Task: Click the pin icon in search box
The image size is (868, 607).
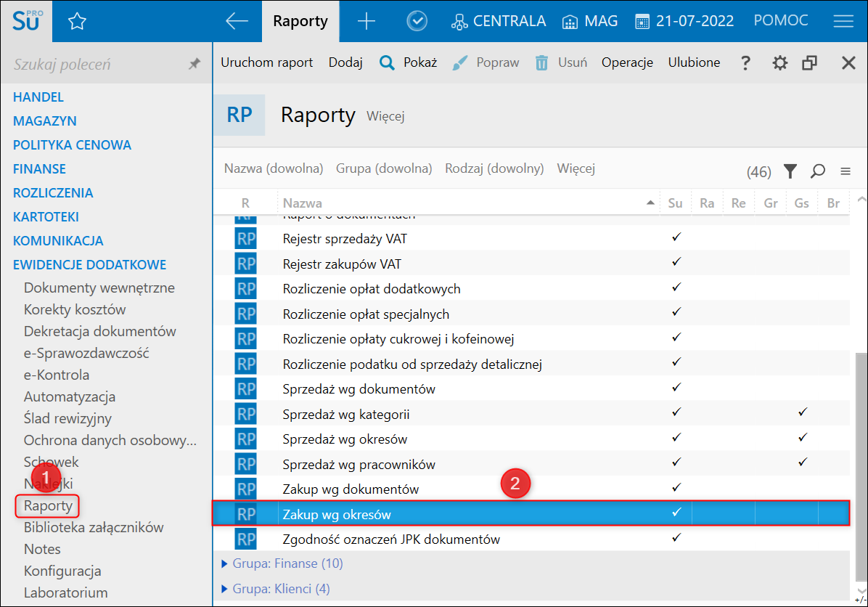Action: pos(194,65)
